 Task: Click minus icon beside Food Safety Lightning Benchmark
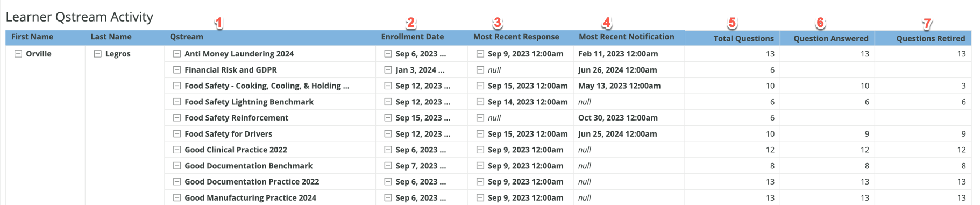[x=177, y=102]
